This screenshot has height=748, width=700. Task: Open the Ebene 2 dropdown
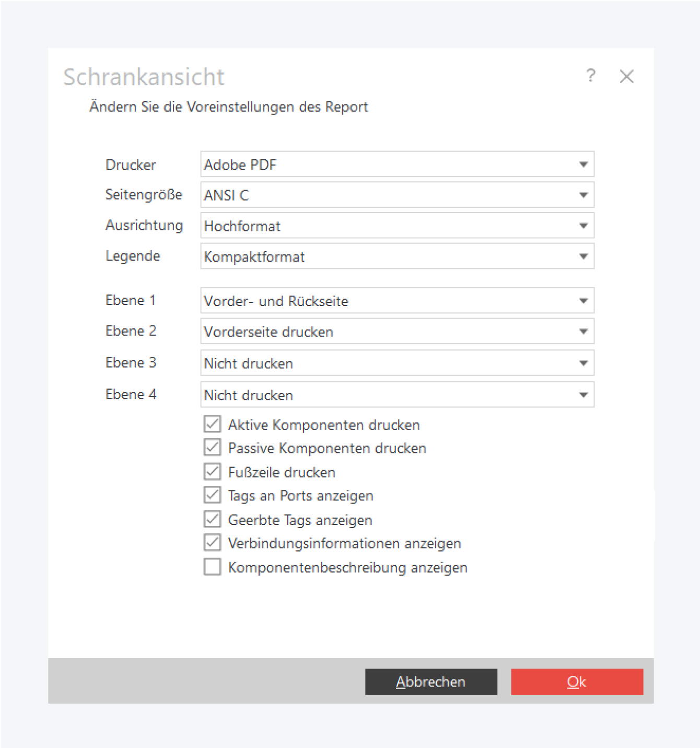pyautogui.click(x=583, y=332)
